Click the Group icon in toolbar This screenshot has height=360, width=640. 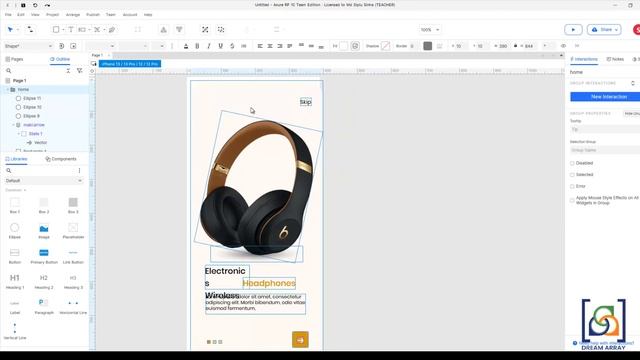click(x=205, y=29)
